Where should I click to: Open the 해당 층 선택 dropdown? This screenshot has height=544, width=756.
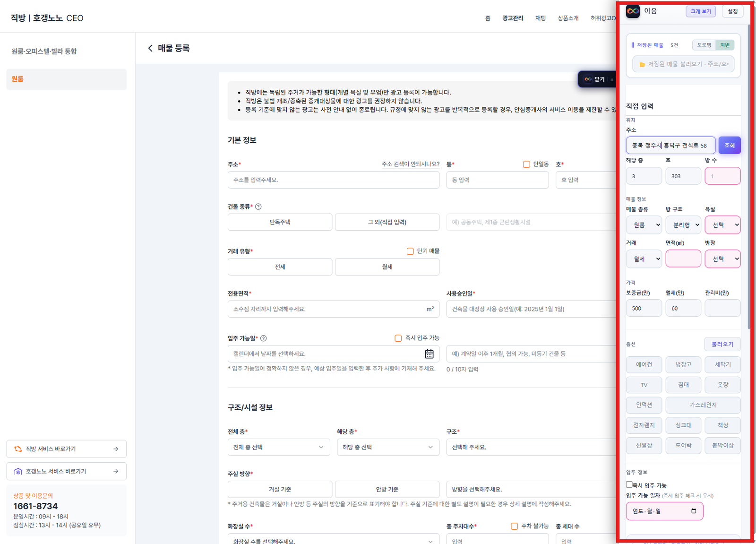point(388,447)
